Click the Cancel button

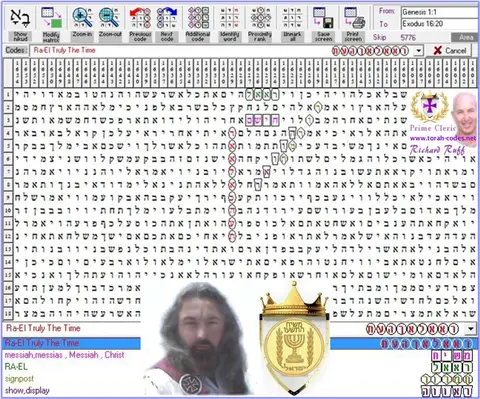coord(449,51)
